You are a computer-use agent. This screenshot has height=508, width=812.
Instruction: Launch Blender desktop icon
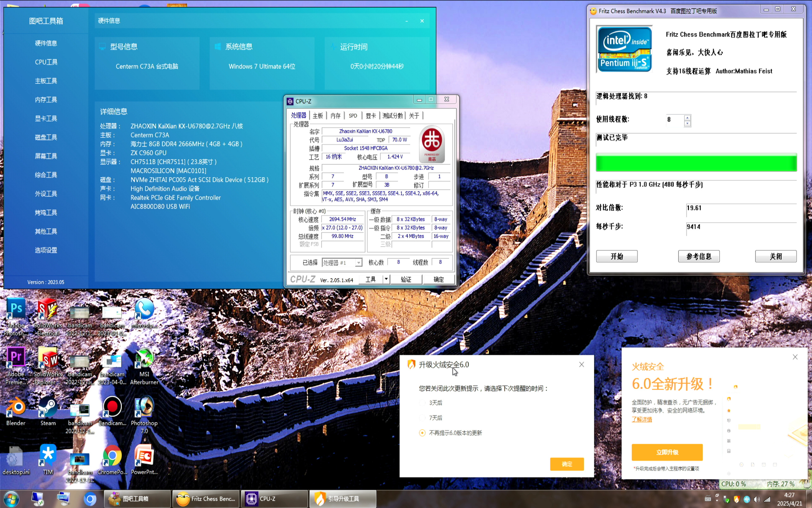[16, 411]
